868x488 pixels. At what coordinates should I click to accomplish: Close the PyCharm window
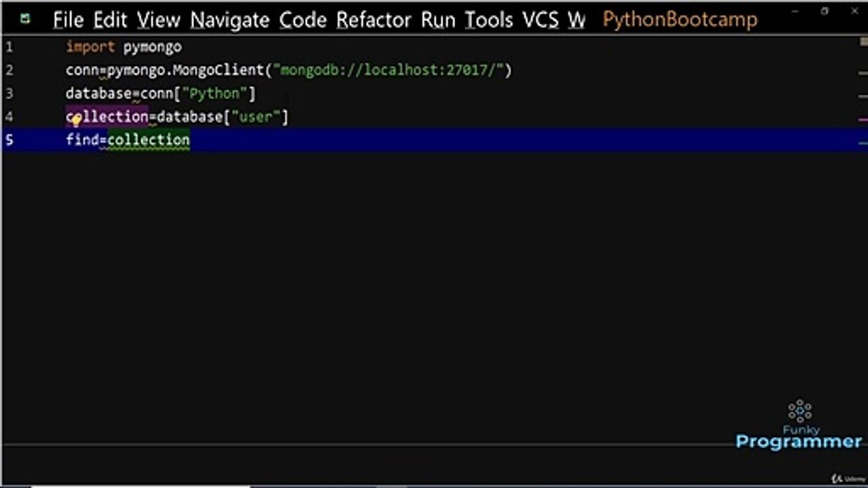click(856, 11)
